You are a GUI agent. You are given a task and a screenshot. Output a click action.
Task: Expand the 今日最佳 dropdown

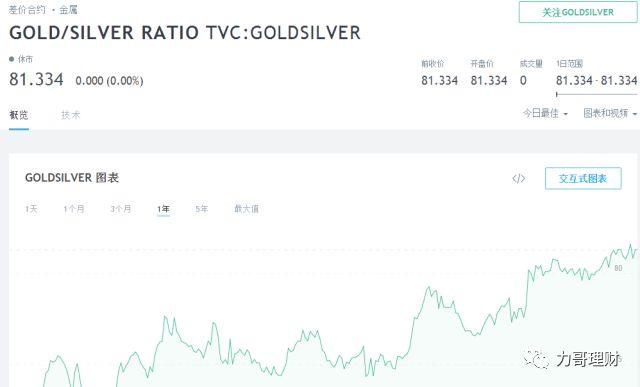545,113
